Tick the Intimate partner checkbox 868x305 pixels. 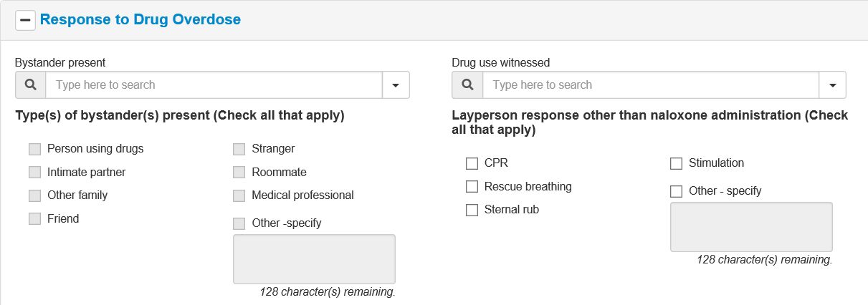click(x=34, y=173)
